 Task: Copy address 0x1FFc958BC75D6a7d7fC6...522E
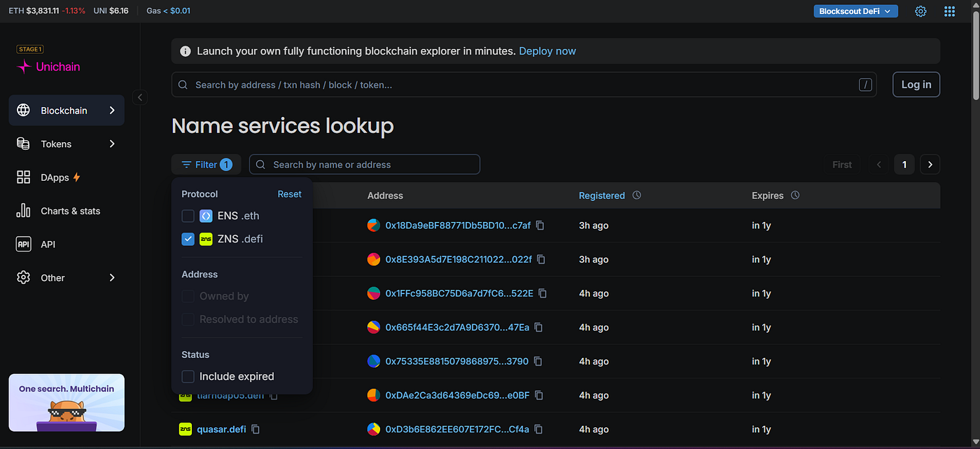pyautogui.click(x=542, y=293)
